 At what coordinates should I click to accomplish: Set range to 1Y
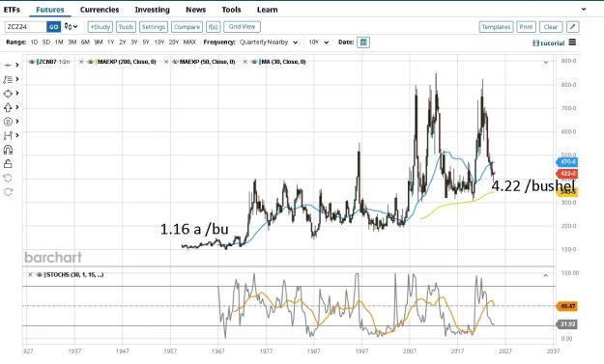pos(110,42)
